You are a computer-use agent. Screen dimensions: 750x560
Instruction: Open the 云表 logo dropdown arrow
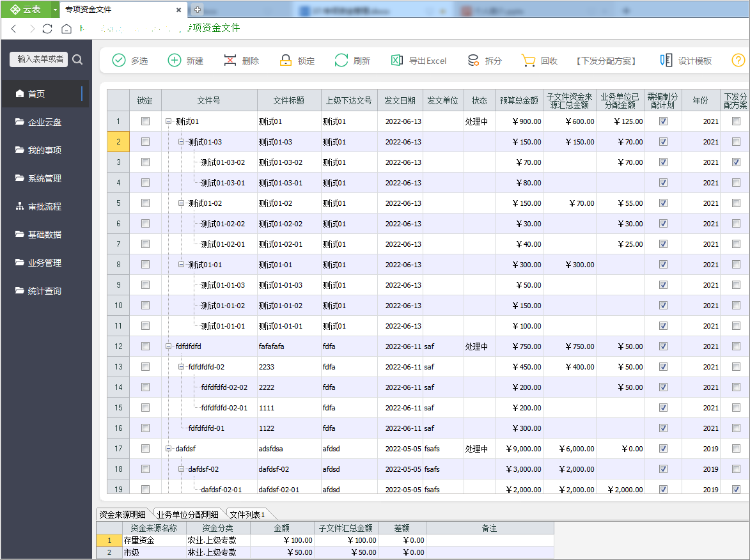click(x=55, y=10)
